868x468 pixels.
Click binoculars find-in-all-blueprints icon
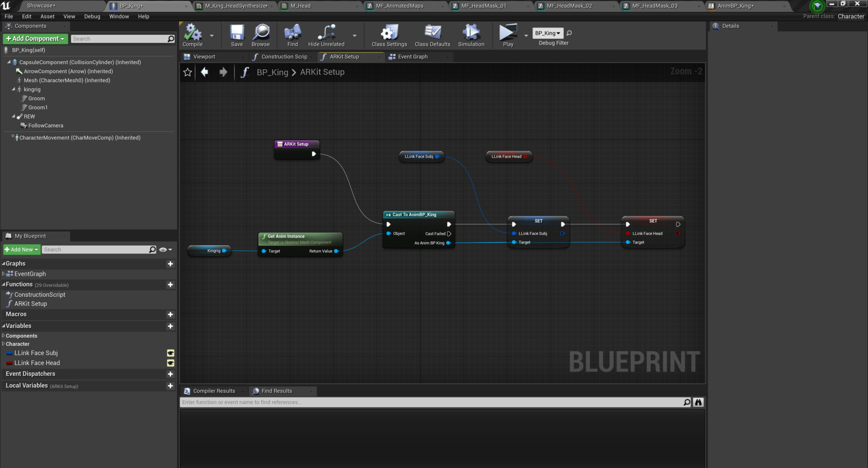pos(698,402)
